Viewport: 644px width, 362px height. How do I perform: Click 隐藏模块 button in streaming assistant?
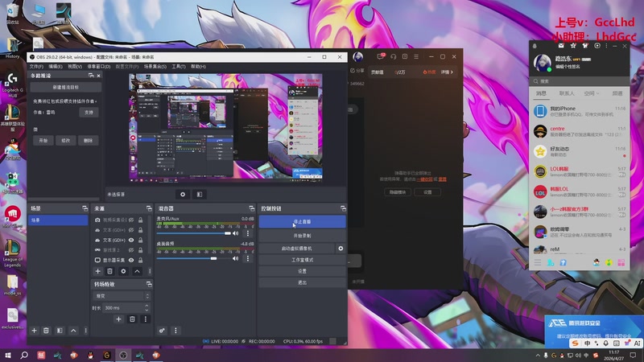pyautogui.click(x=398, y=192)
